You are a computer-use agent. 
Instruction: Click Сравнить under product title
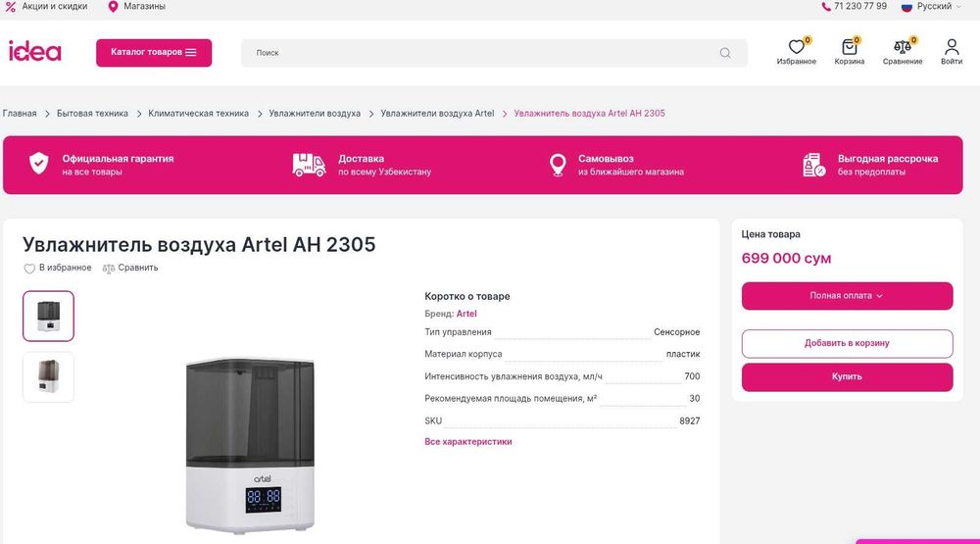coord(130,268)
